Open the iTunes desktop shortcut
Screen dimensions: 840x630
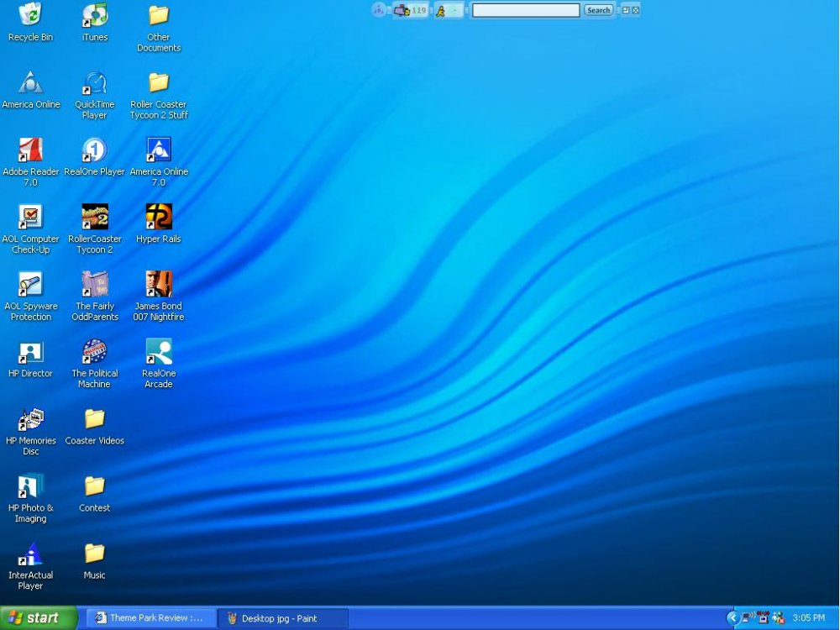95,15
